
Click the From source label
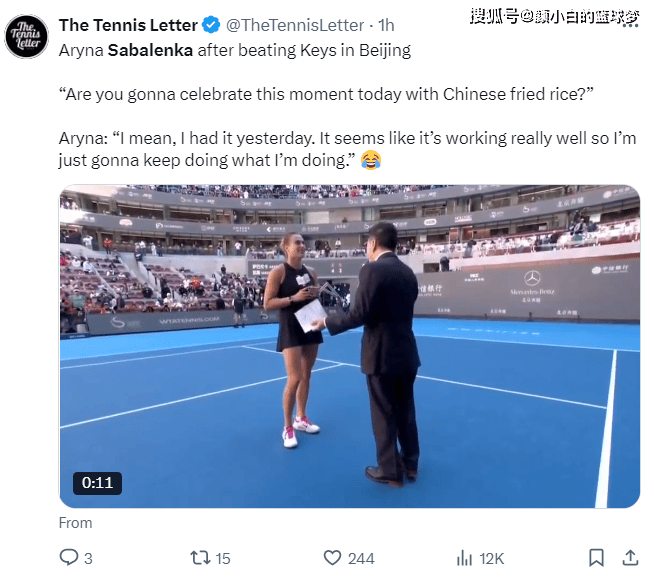point(75,523)
